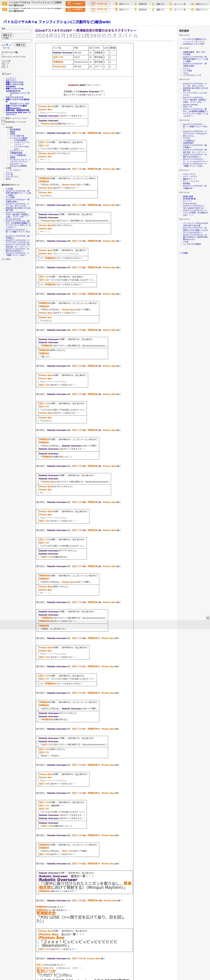Expand the 関連データベース-バトロイ section

(3, 119)
